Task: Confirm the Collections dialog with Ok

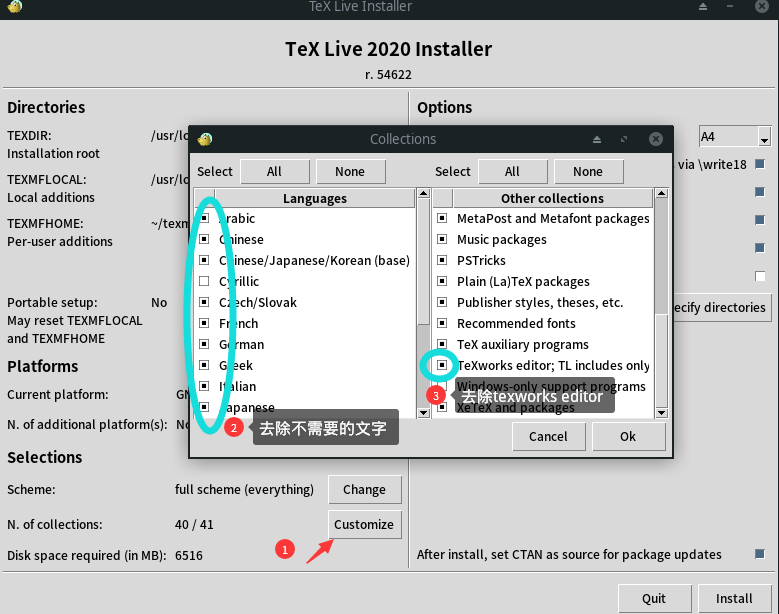Action: click(628, 436)
